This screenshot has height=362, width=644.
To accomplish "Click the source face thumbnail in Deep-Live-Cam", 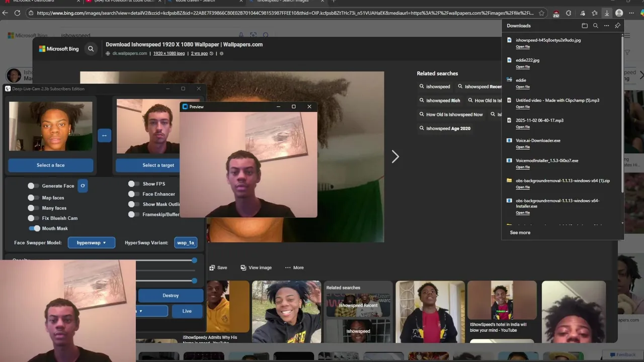I will click(51, 126).
